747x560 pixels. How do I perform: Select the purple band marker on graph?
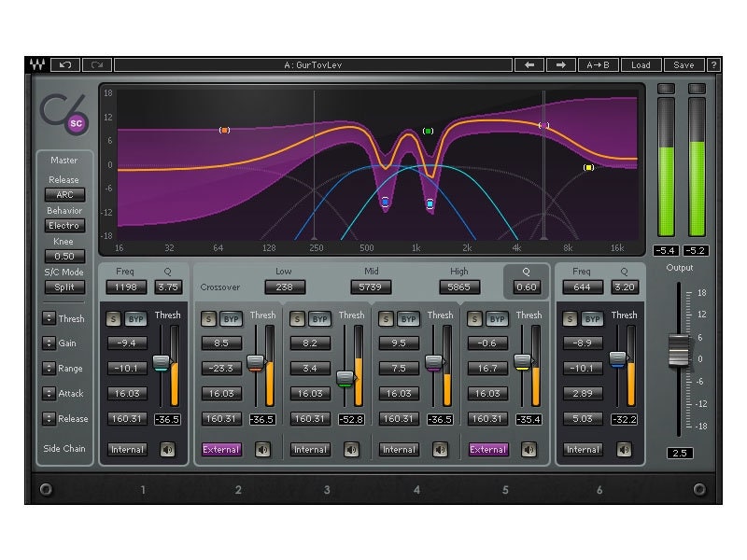coord(543,125)
